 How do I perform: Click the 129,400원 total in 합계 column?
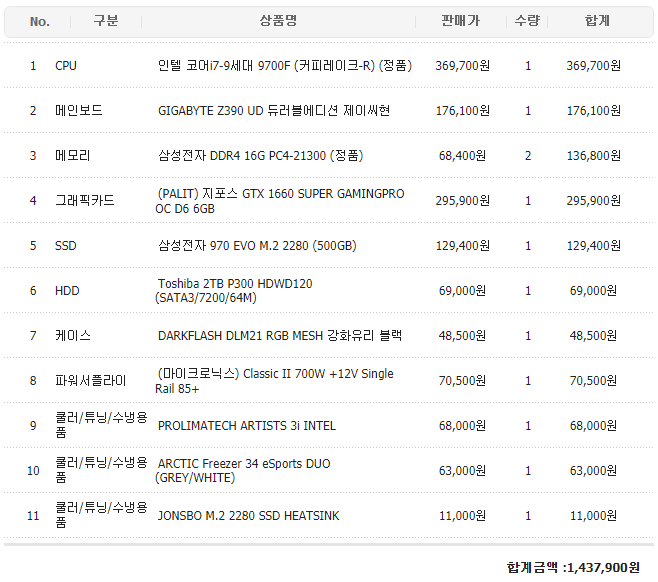(x=593, y=245)
